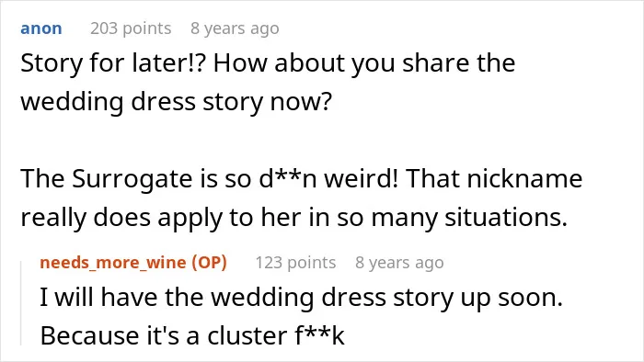644x362 pixels.
Task: Open the OP reply's 8 years ago timestamp
Action: point(399,263)
